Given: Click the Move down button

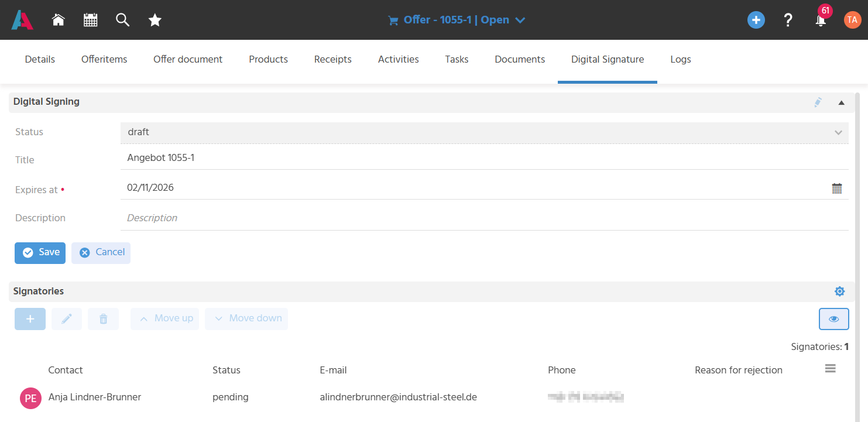Looking at the screenshot, I should (x=246, y=319).
